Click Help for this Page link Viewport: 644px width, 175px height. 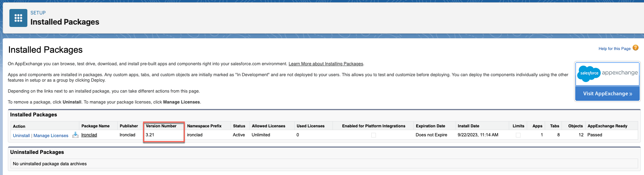click(614, 48)
